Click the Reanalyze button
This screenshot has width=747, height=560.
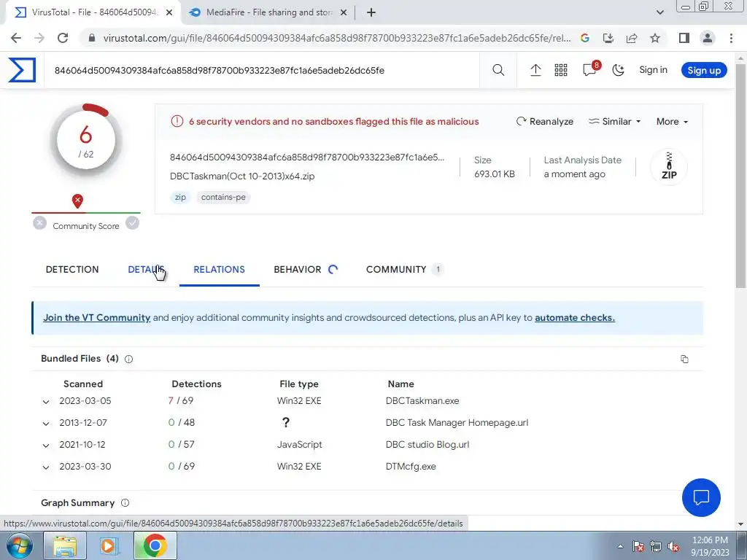[545, 122]
